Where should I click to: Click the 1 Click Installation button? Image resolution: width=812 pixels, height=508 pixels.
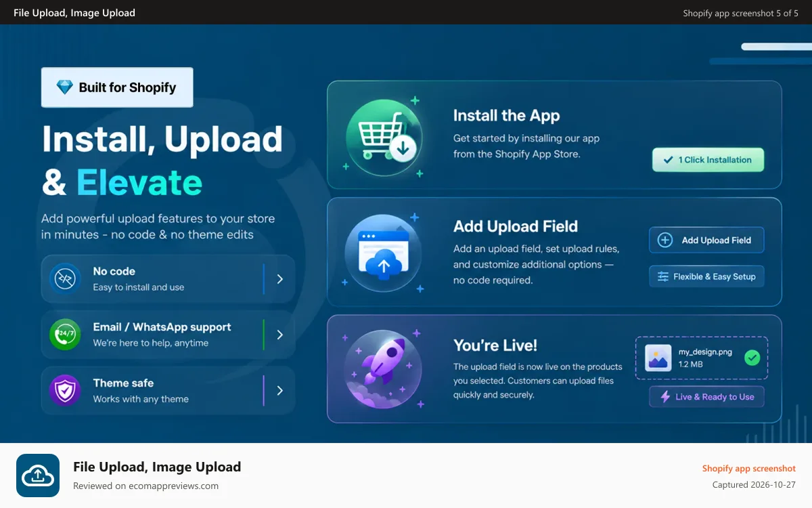[x=708, y=160]
